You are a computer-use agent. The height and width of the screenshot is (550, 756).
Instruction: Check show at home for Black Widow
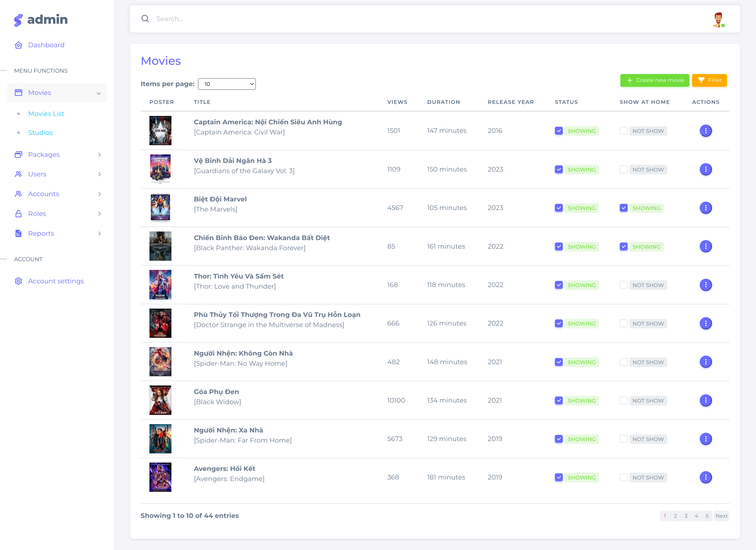(x=623, y=400)
